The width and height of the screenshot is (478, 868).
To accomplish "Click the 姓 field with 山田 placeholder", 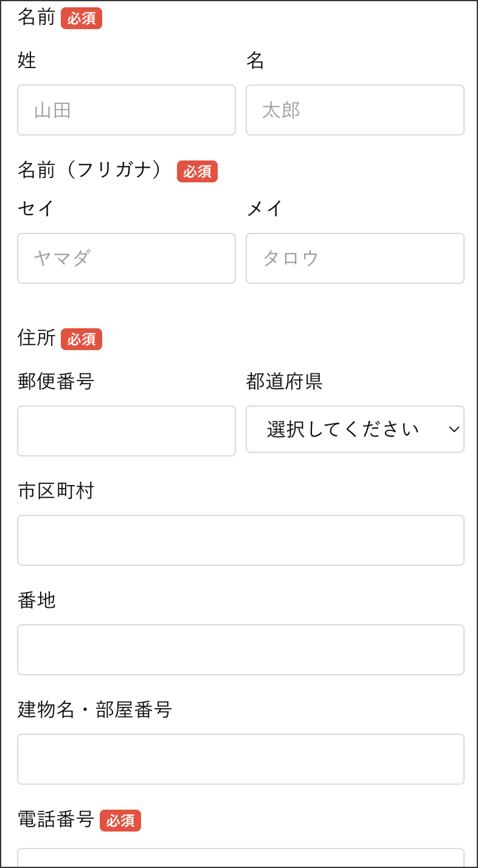I will click(x=126, y=110).
